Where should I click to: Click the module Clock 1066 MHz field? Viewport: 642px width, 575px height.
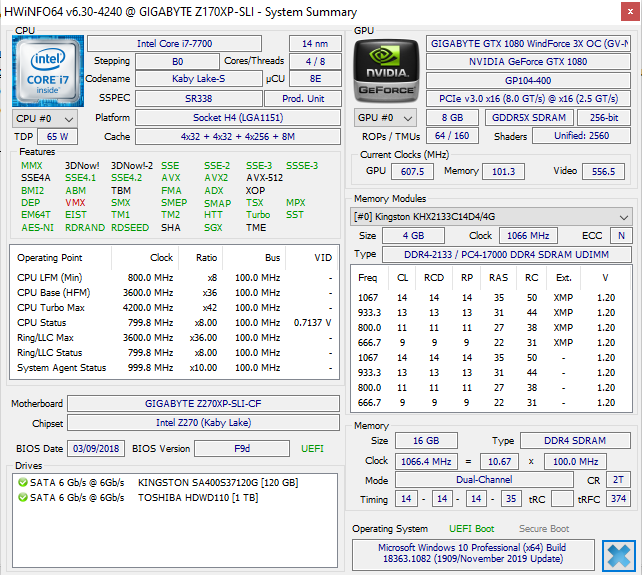tap(528, 235)
